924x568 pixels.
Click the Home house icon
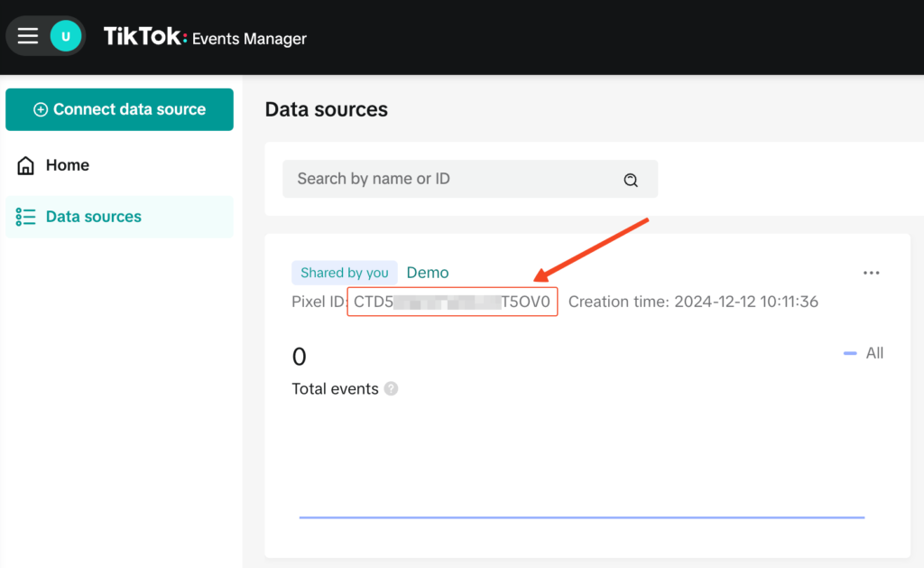(25, 165)
